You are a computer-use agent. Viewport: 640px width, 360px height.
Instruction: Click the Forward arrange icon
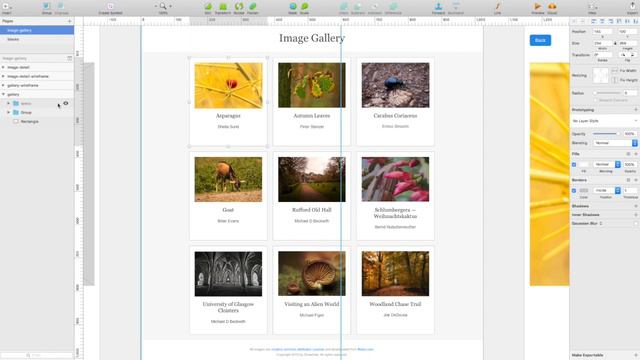pos(438,7)
